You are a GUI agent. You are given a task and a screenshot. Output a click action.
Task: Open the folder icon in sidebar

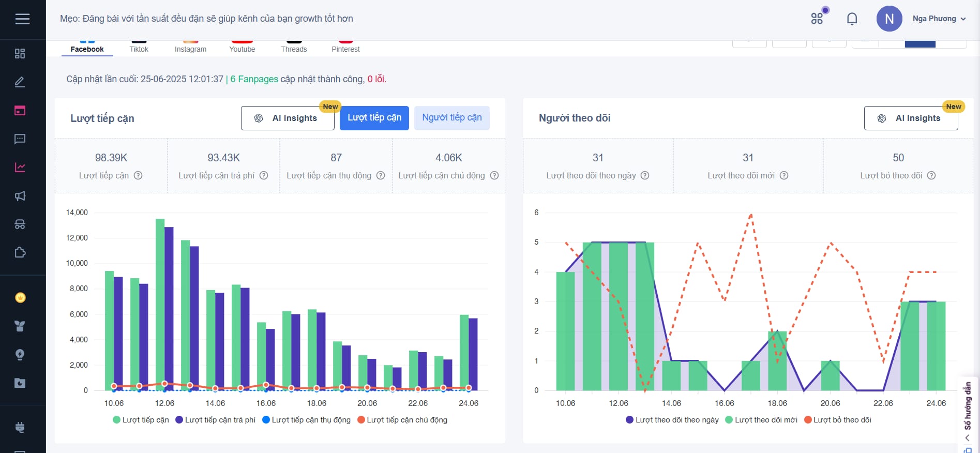pyautogui.click(x=20, y=383)
